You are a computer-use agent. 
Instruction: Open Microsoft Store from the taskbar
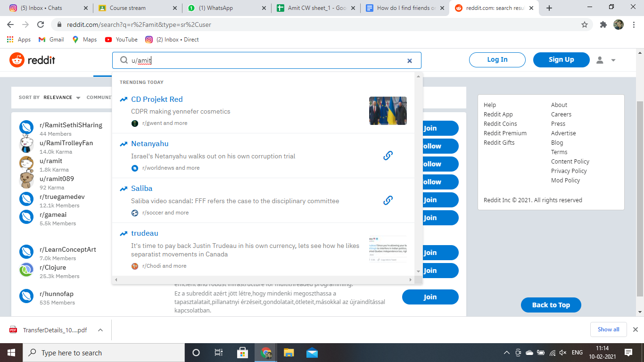click(242, 353)
